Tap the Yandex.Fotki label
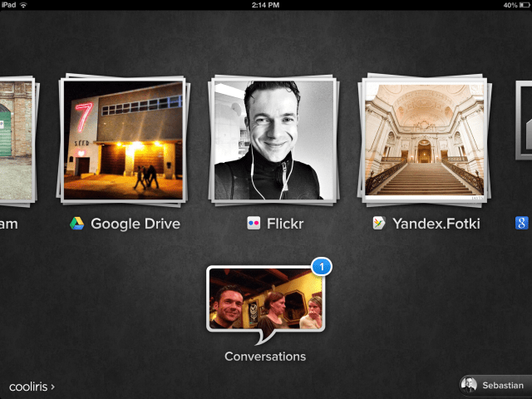 [436, 224]
